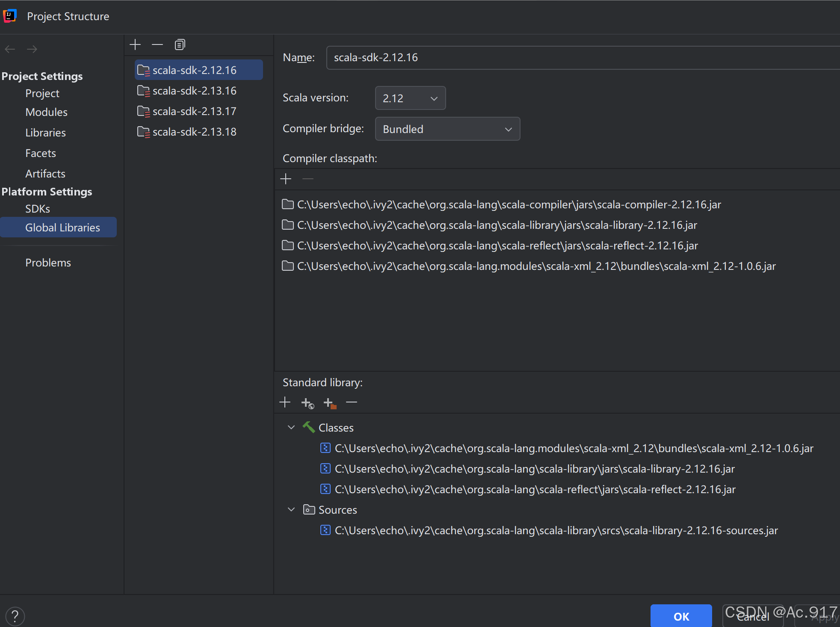This screenshot has height=627, width=840.
Task: Attach a directory to standard library
Action: pos(329,402)
